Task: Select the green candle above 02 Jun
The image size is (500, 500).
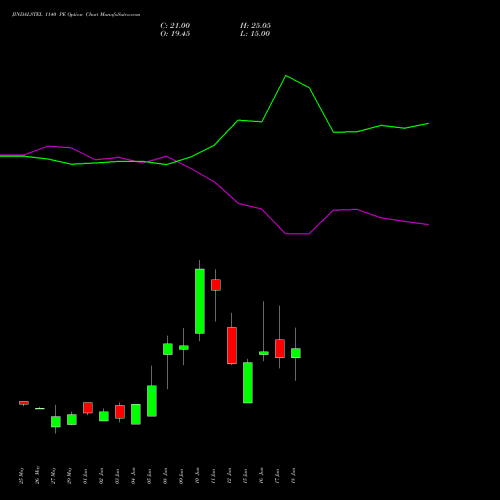Action: pos(104,416)
